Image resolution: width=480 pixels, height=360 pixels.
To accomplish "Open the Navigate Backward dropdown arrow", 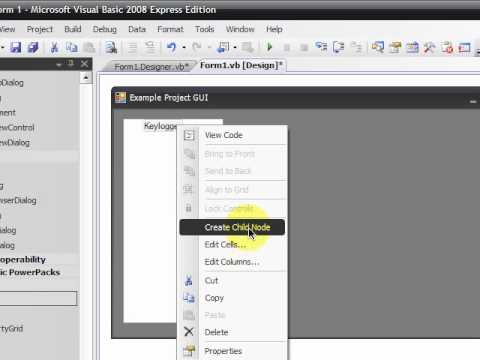I will [x=235, y=48].
